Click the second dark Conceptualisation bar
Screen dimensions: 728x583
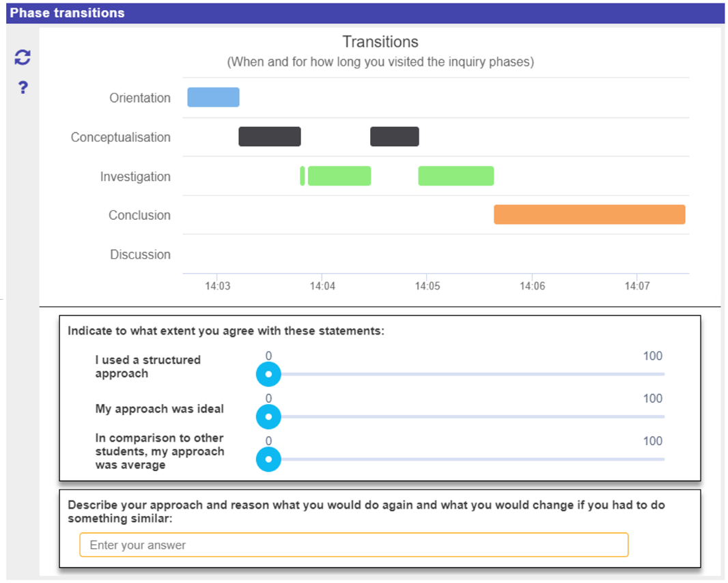(394, 137)
